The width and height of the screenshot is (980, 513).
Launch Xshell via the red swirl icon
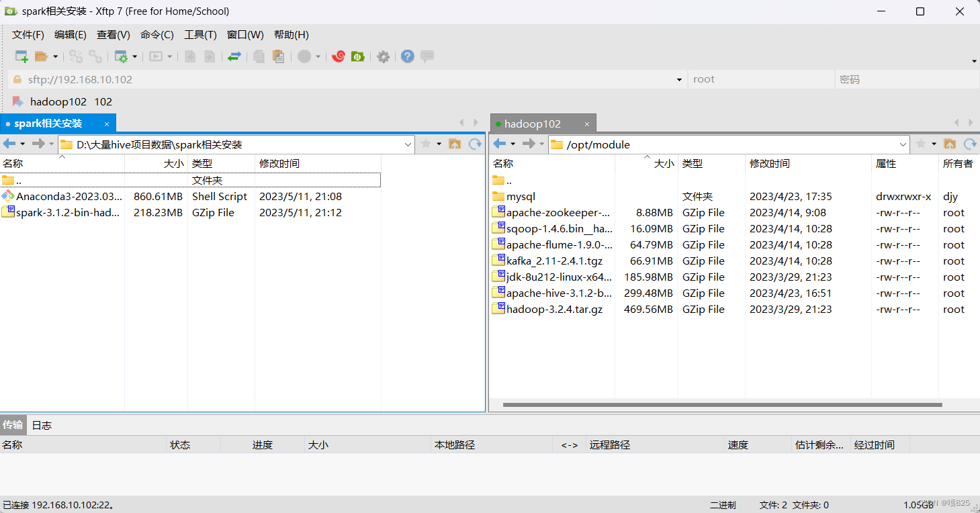(x=339, y=56)
